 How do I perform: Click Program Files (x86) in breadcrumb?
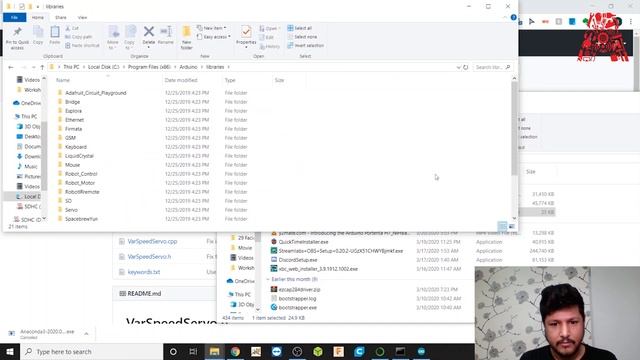pos(149,67)
